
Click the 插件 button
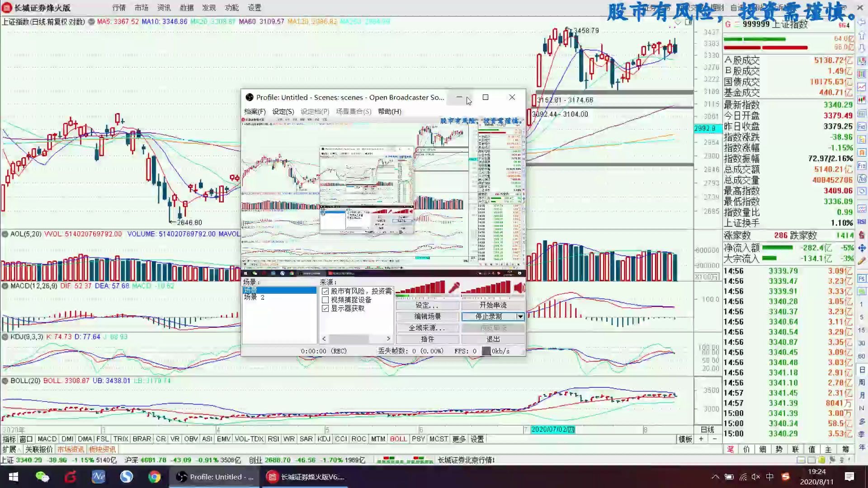tap(427, 339)
